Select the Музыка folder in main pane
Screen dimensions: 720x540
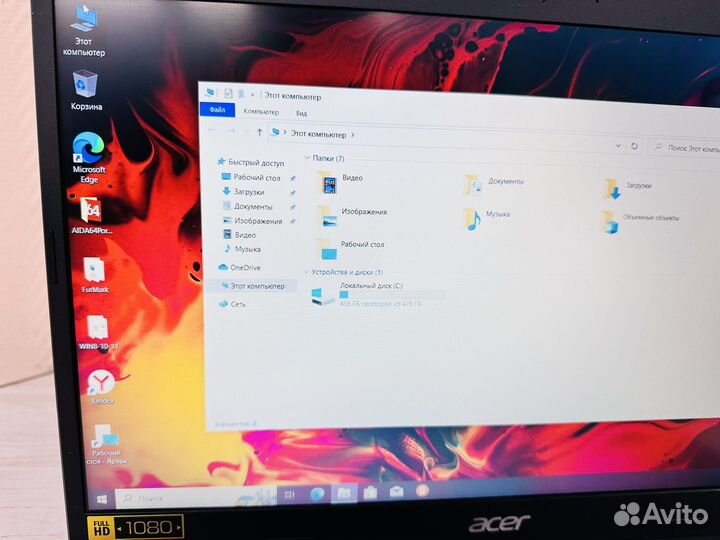487,219
